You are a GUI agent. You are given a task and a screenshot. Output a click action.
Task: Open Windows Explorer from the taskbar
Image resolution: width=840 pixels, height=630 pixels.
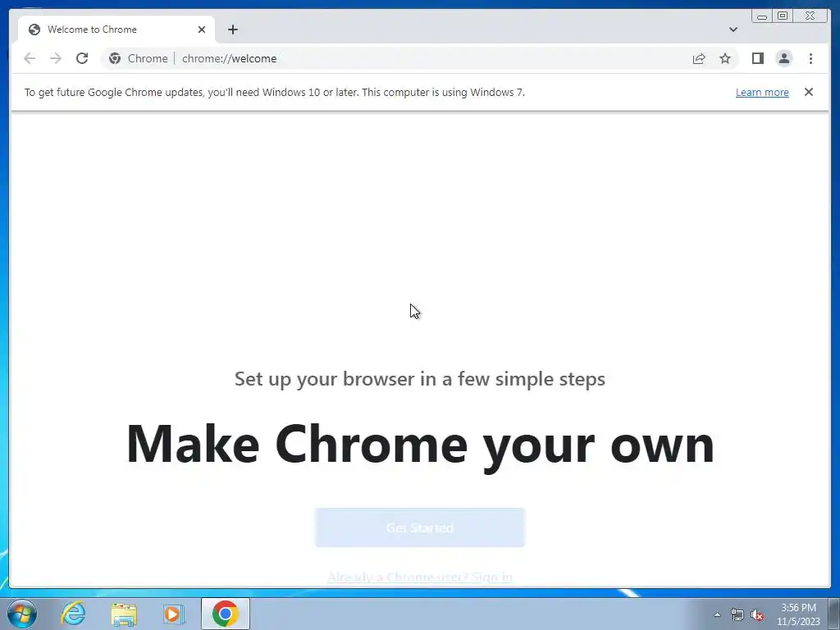click(124, 614)
